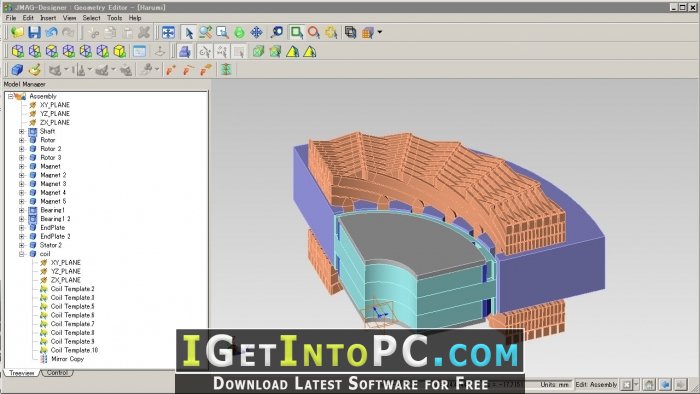This screenshot has width=700, height=394.
Task: Click the blue solid box icon
Action: (17, 70)
